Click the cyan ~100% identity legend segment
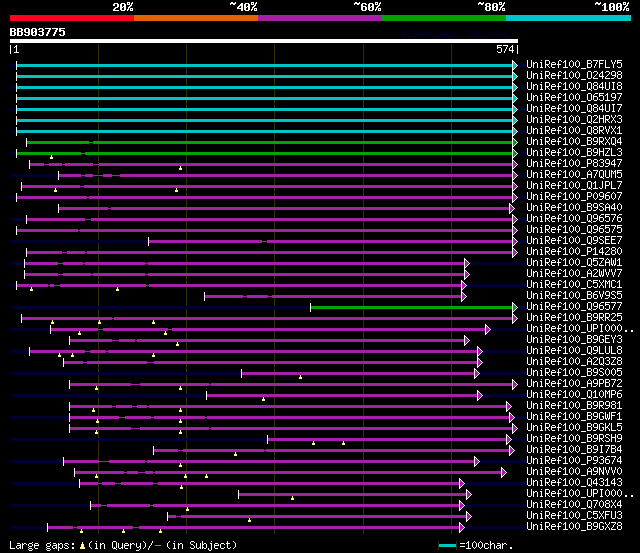 click(x=569, y=18)
